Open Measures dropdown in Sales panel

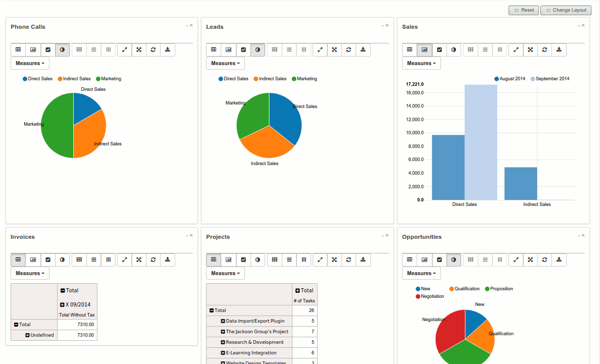pyautogui.click(x=421, y=63)
